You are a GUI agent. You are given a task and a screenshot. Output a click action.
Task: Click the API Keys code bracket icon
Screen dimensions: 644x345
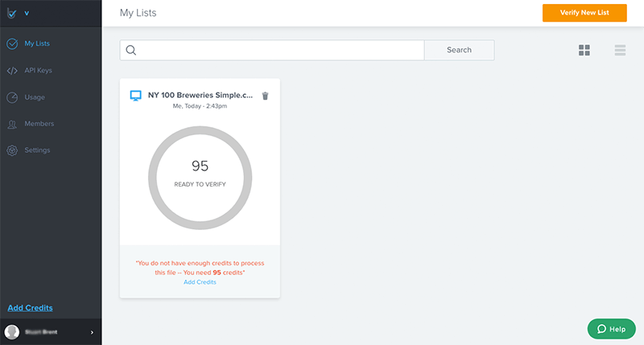pos(12,71)
